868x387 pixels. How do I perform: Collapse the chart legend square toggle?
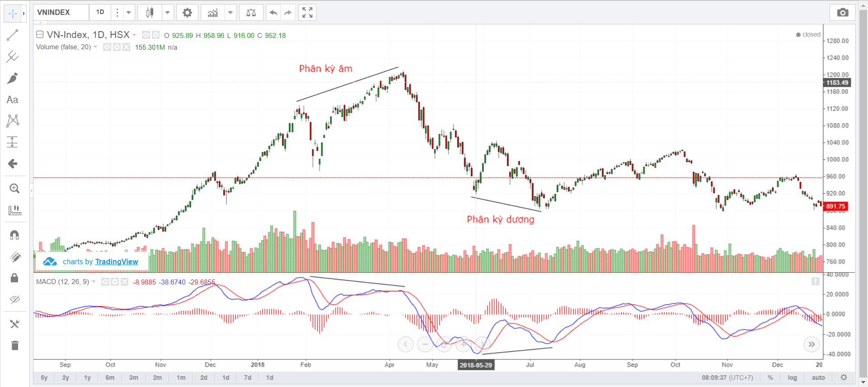pos(40,34)
